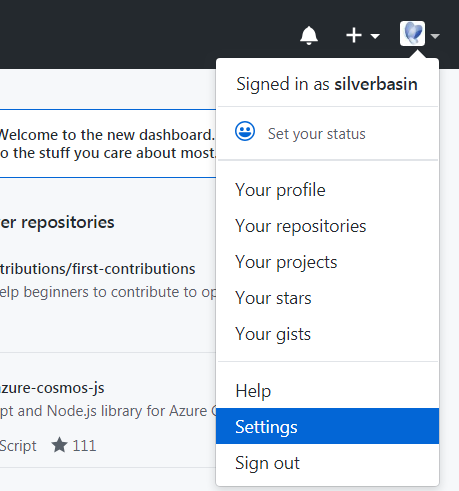Open the azure-cosmos-js repository link
This screenshot has height=491, width=459.
point(52,388)
